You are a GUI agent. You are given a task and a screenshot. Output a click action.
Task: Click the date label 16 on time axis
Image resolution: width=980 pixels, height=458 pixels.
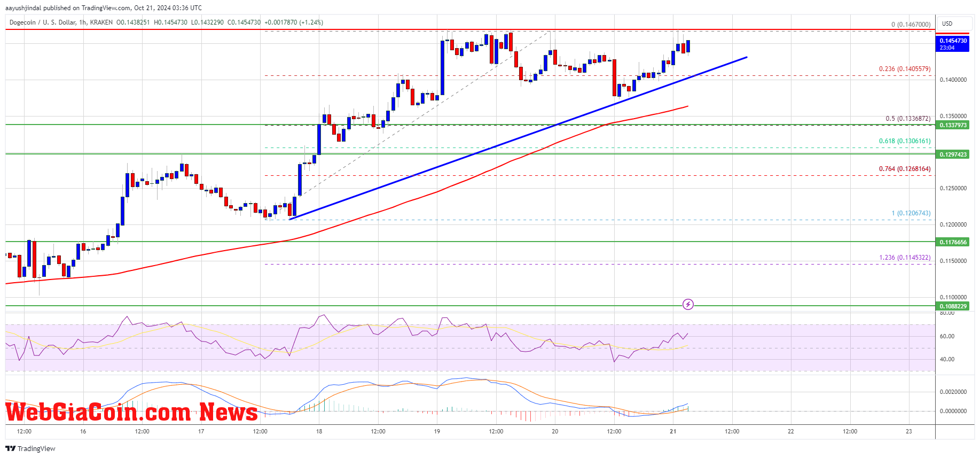83,431
